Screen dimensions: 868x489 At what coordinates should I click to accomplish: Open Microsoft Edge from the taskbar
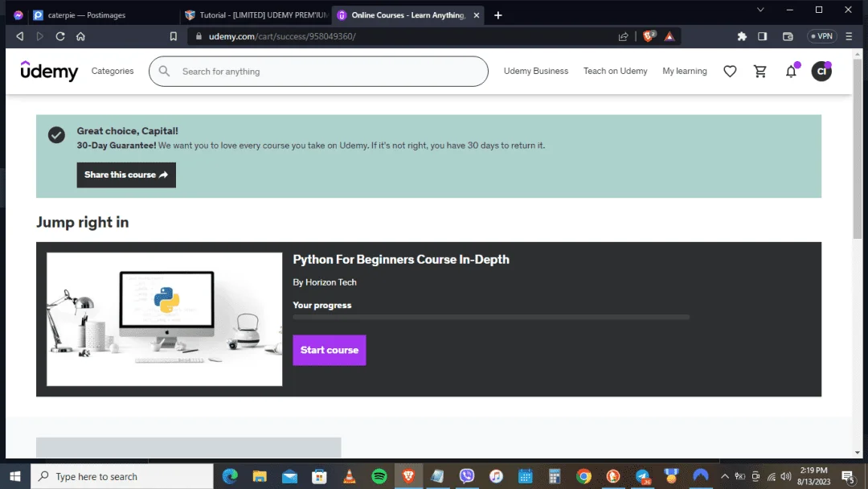[230, 476]
